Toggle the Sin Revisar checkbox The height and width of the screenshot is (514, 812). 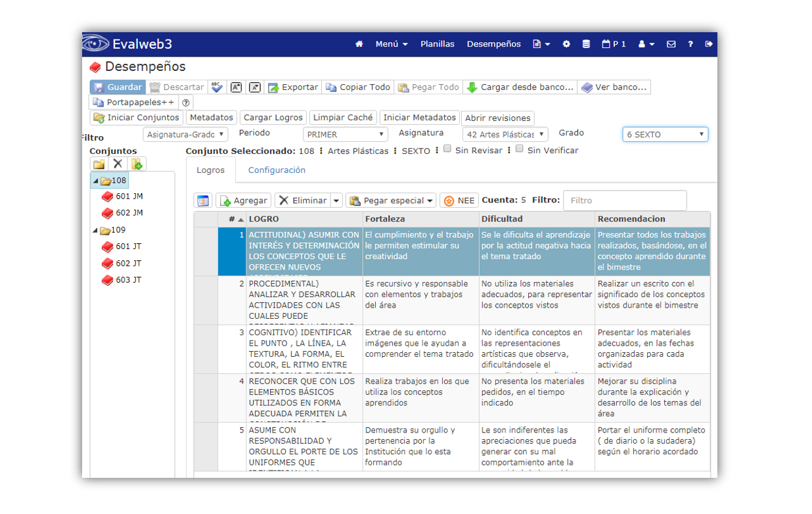coord(447,149)
